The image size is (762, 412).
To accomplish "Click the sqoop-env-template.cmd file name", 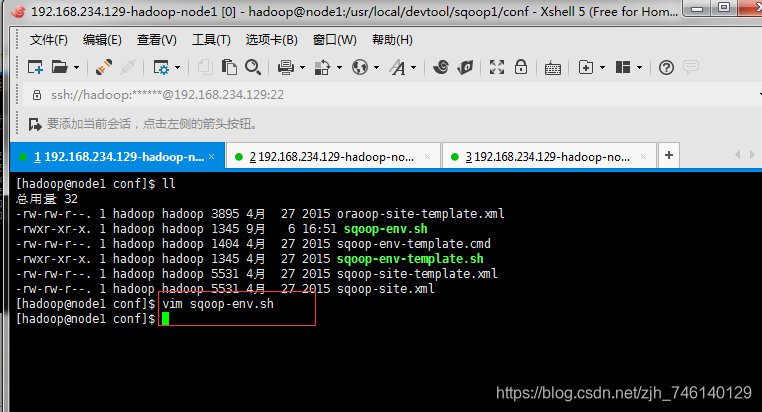I will [x=414, y=244].
